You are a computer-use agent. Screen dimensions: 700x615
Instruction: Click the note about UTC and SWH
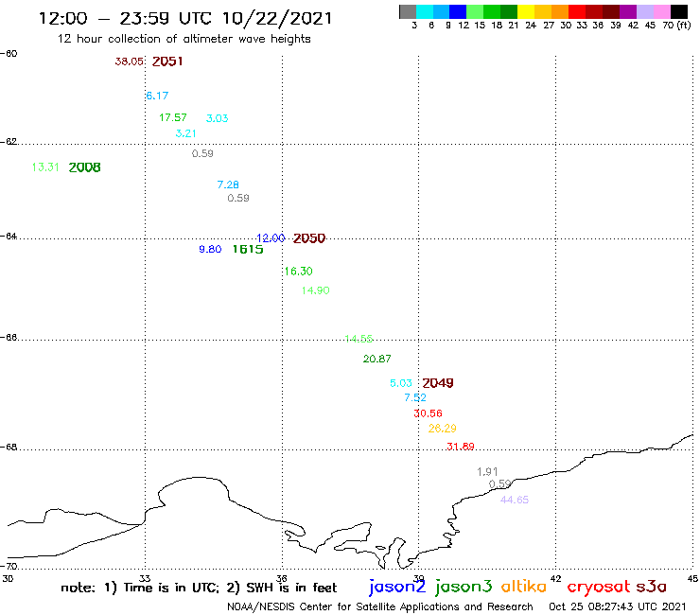click(x=199, y=588)
